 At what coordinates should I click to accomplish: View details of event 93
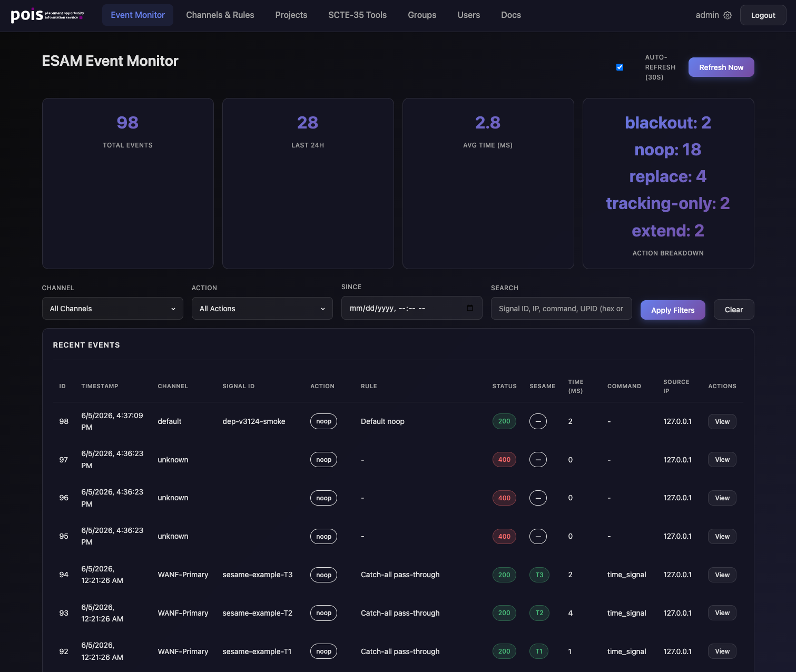(x=722, y=613)
